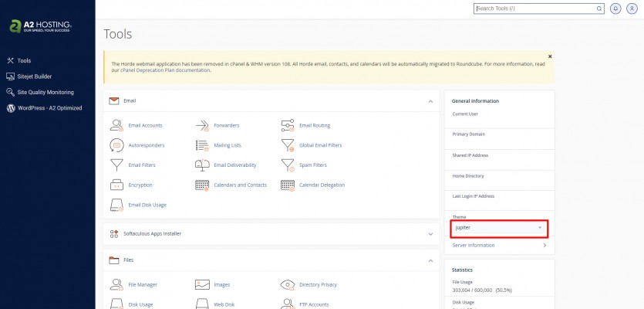Click in the Search Tools field
The height and width of the screenshot is (309, 644).
click(x=538, y=8)
